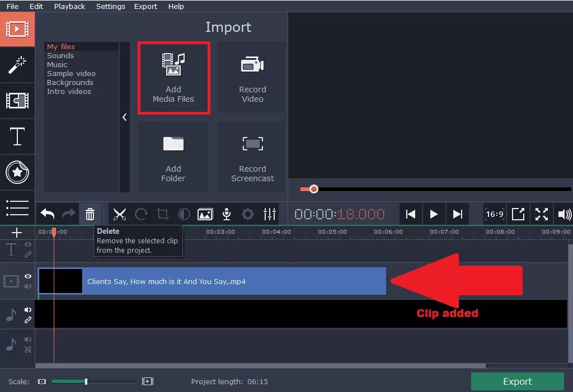The image size is (573, 392).
Task: Click the Add Folder button
Action: coord(173,157)
